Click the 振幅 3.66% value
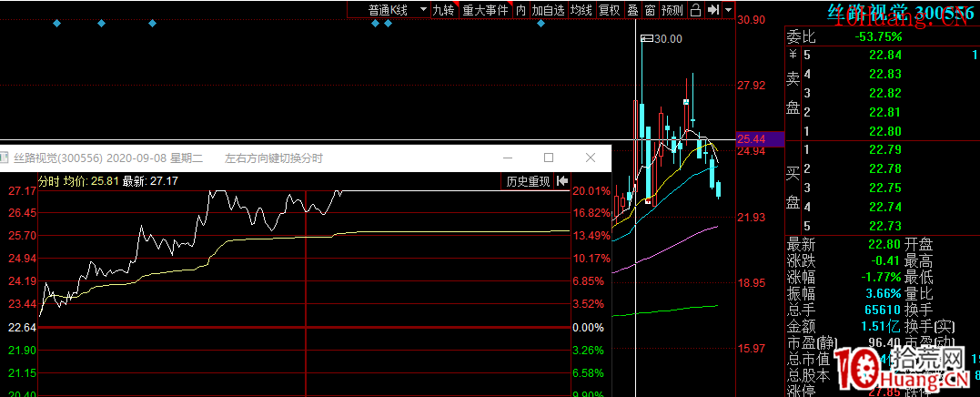The height and width of the screenshot is (397, 980). click(882, 292)
